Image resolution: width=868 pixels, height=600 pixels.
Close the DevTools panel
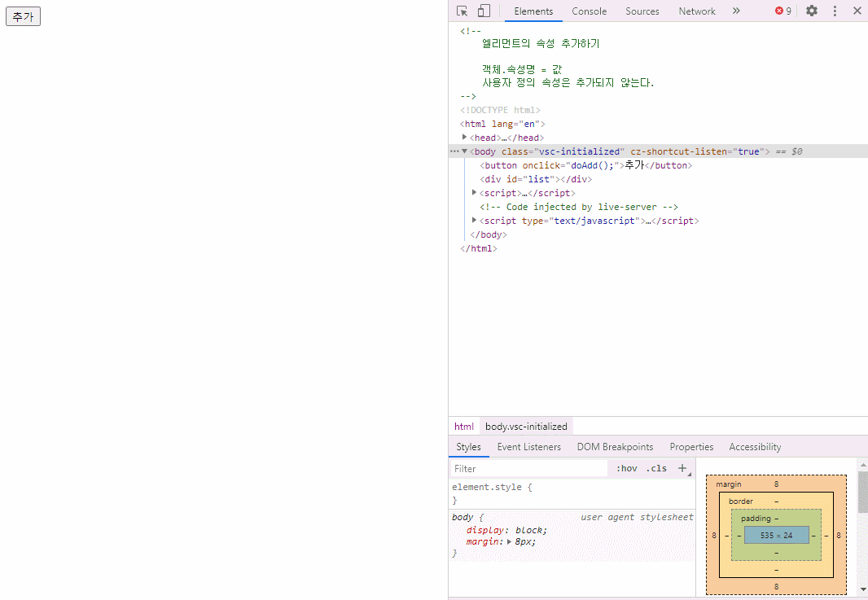click(x=857, y=11)
